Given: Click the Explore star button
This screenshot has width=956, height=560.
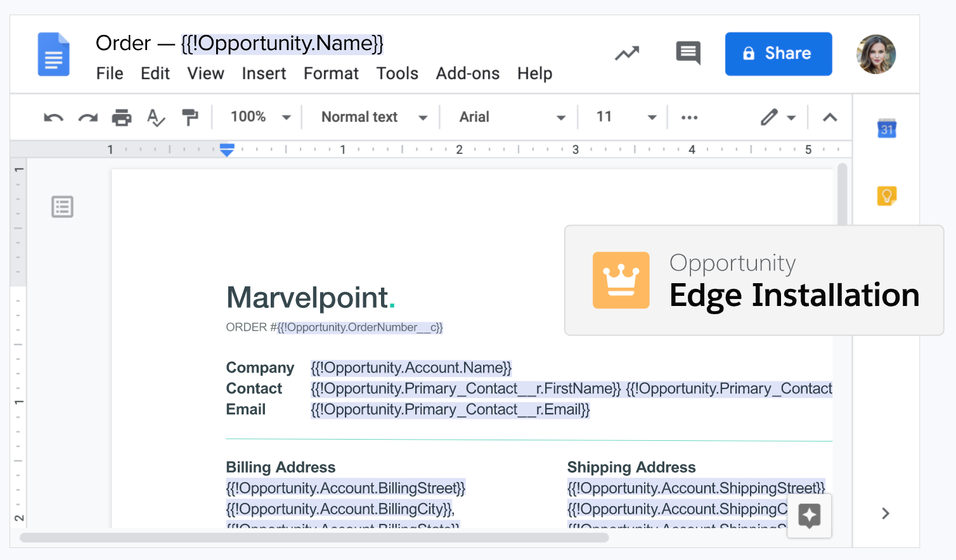Looking at the screenshot, I should pos(809,516).
